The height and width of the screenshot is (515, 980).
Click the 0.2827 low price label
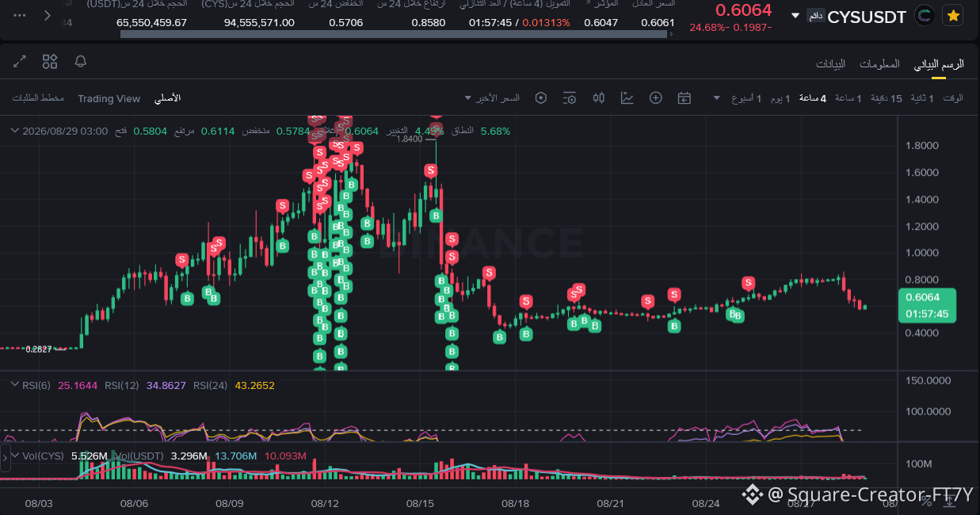tap(39, 349)
